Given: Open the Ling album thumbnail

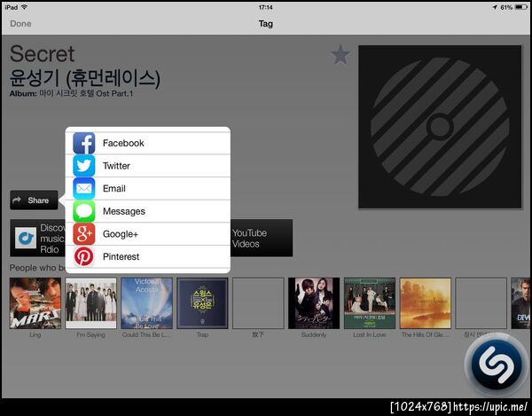Looking at the screenshot, I should pos(35,303).
